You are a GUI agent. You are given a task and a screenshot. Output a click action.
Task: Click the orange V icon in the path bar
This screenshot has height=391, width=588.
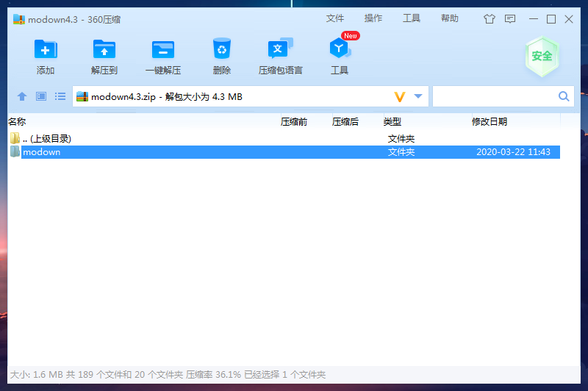coord(400,97)
